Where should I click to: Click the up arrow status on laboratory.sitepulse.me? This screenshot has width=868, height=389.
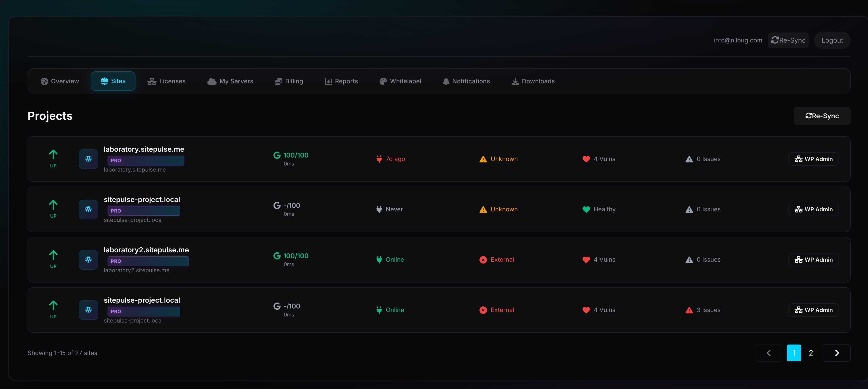pyautogui.click(x=53, y=155)
